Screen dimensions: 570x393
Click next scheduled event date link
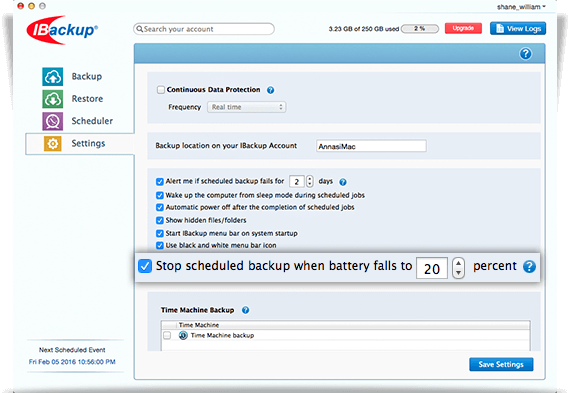coord(72,362)
